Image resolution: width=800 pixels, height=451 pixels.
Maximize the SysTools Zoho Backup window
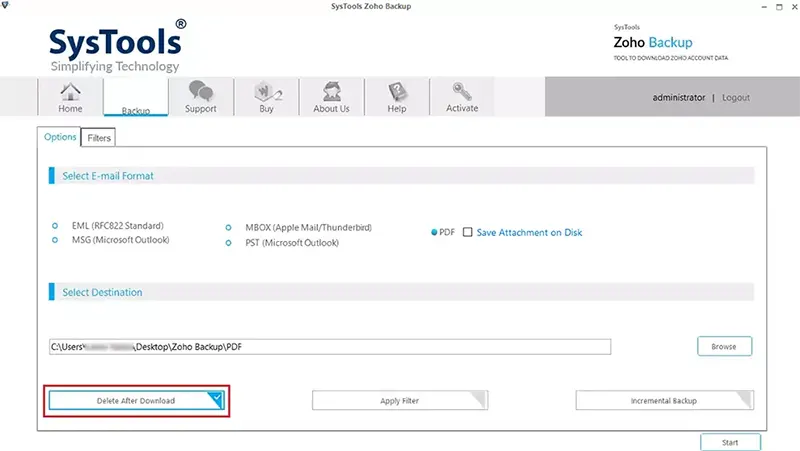(779, 7)
